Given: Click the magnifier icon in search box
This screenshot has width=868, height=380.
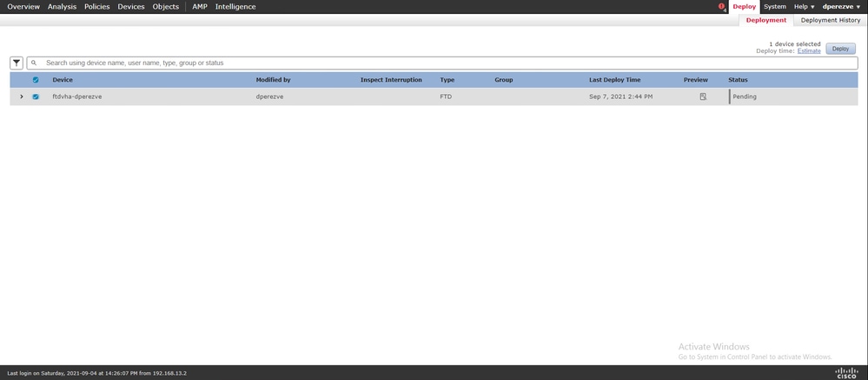Looking at the screenshot, I should tap(34, 63).
